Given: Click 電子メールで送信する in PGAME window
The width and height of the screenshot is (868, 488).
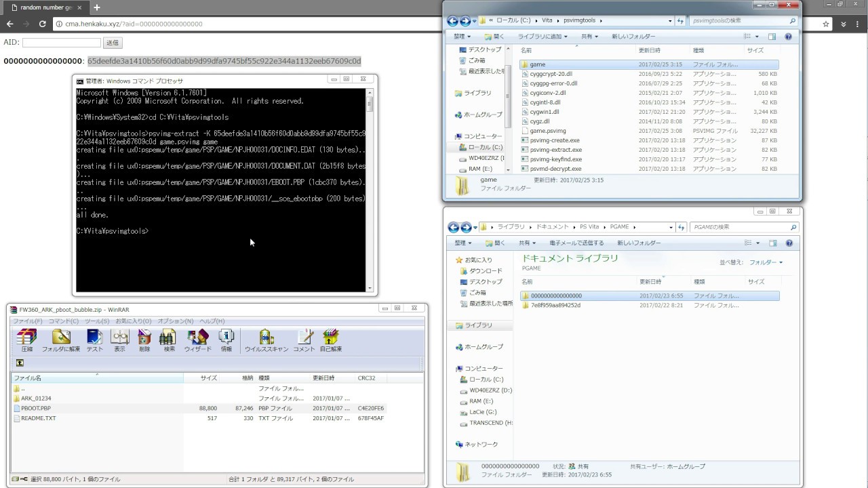Looking at the screenshot, I should click(576, 243).
